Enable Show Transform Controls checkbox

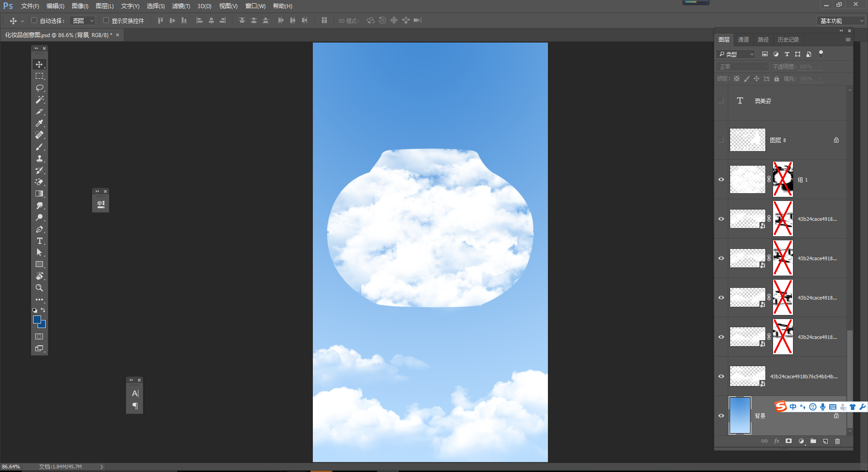tap(106, 20)
